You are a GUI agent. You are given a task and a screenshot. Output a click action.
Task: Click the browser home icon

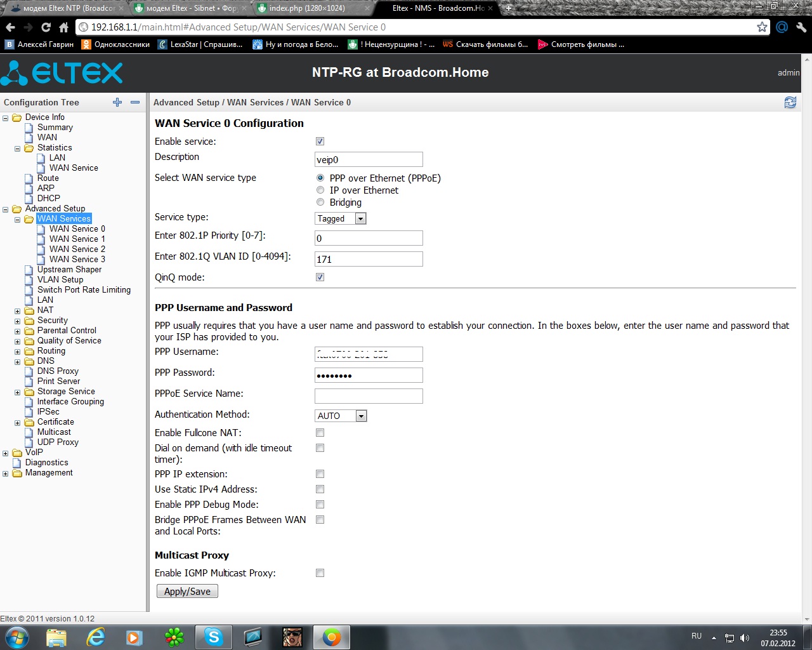(x=63, y=27)
